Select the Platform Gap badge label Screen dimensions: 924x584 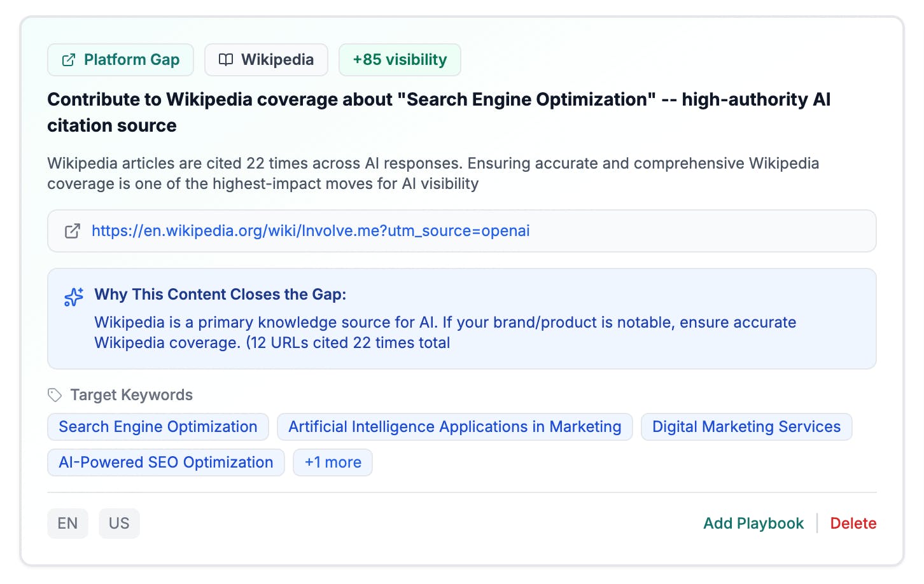[x=131, y=60]
